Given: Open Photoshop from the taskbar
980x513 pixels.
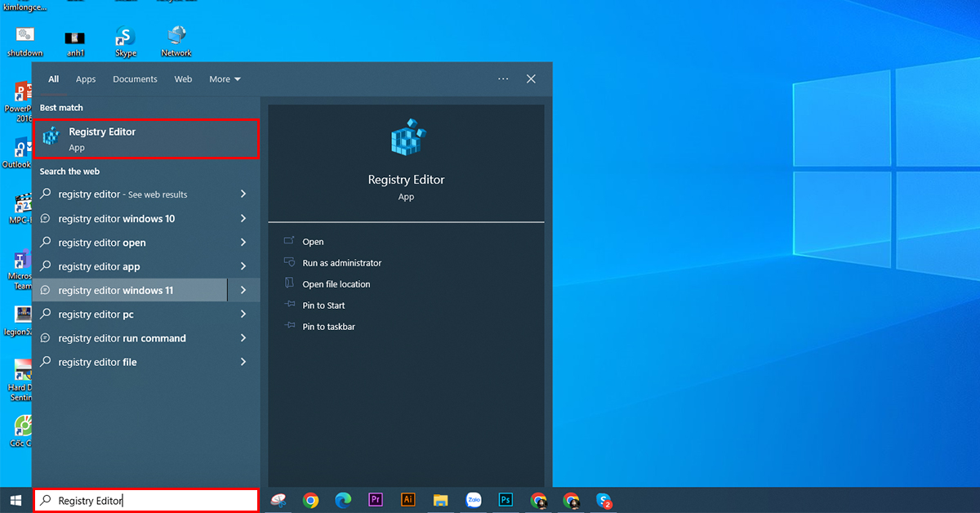Looking at the screenshot, I should pos(506,499).
